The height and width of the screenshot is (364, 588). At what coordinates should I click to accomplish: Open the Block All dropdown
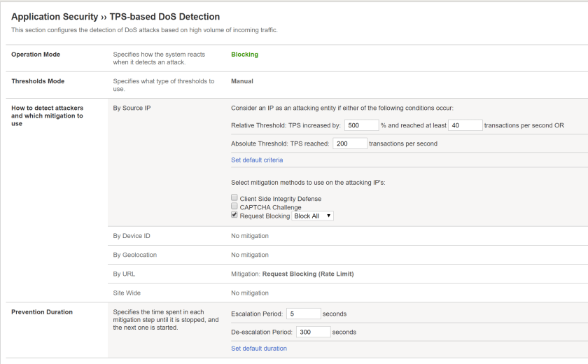pos(313,216)
